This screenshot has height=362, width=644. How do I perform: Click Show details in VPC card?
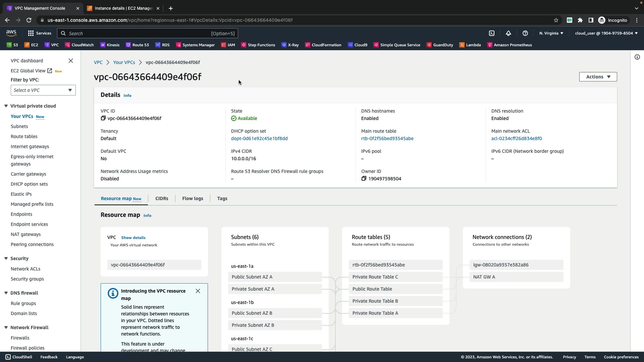pyautogui.click(x=133, y=238)
